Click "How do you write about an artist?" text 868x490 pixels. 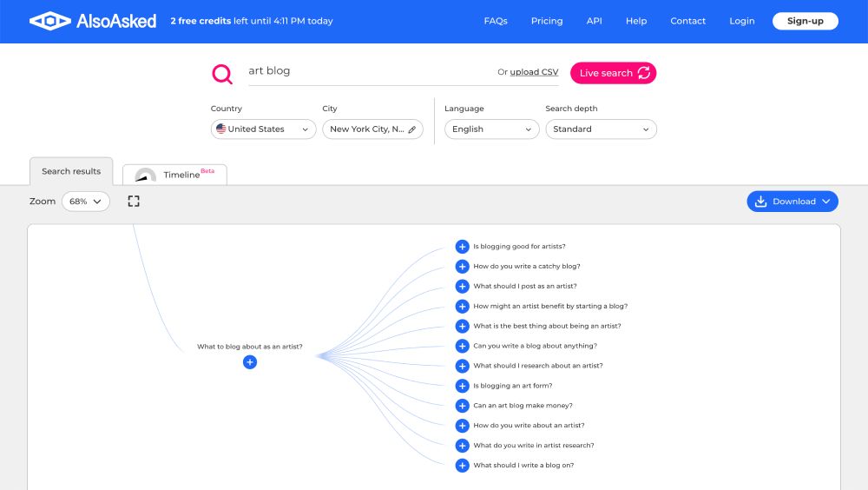tap(529, 426)
